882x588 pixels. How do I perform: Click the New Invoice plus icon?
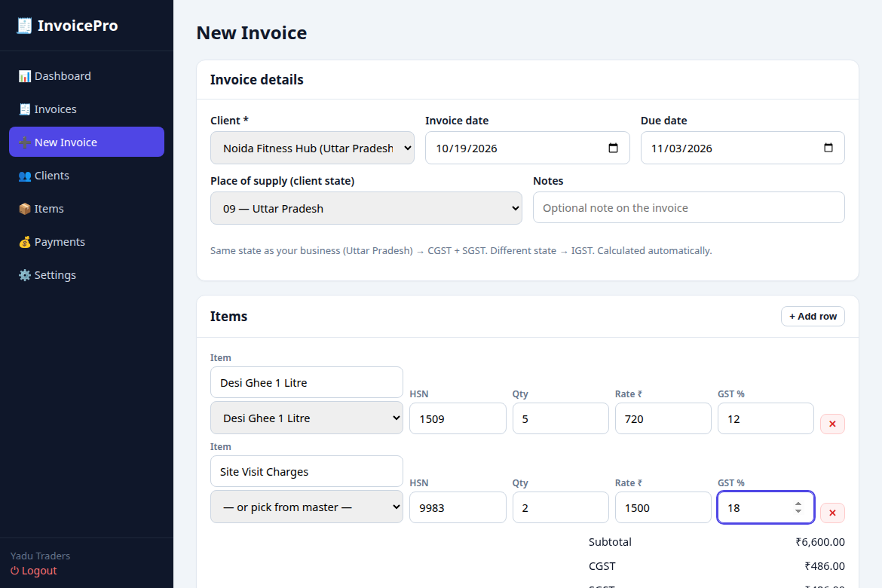25,142
